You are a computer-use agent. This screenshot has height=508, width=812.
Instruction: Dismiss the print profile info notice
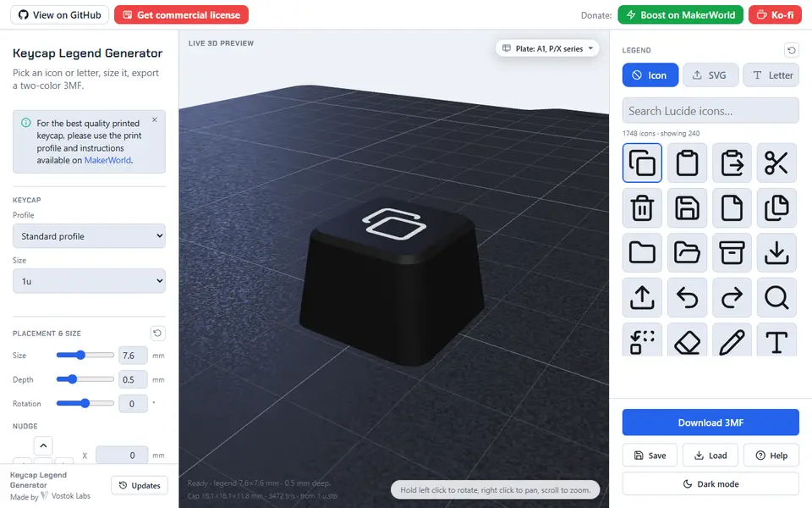[154, 119]
